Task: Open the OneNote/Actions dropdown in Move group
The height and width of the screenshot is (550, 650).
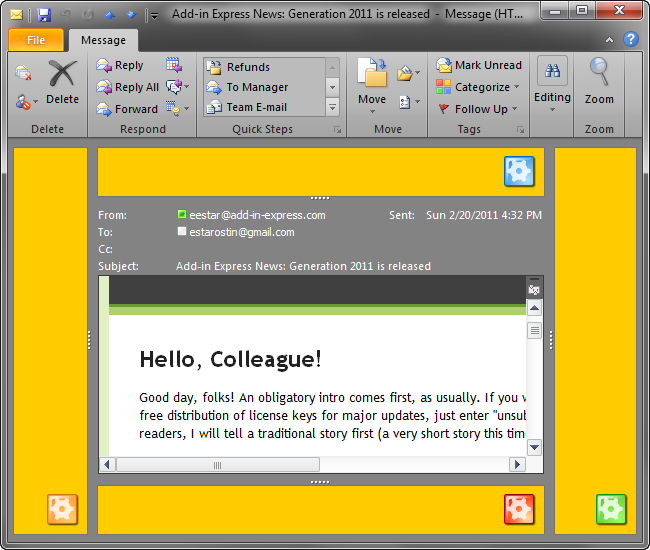Action: [409, 102]
